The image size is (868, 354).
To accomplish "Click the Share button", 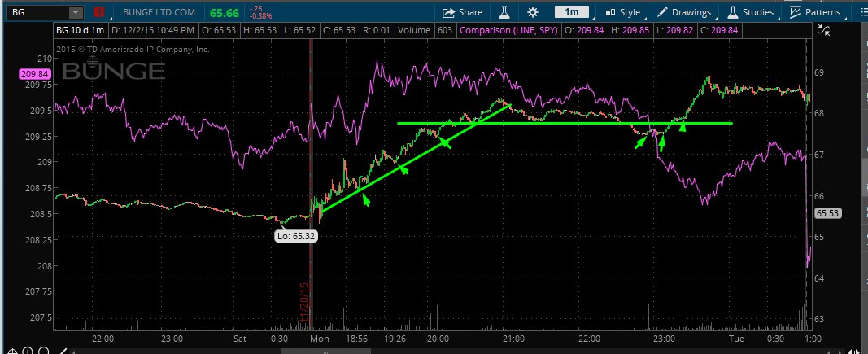I will (462, 12).
